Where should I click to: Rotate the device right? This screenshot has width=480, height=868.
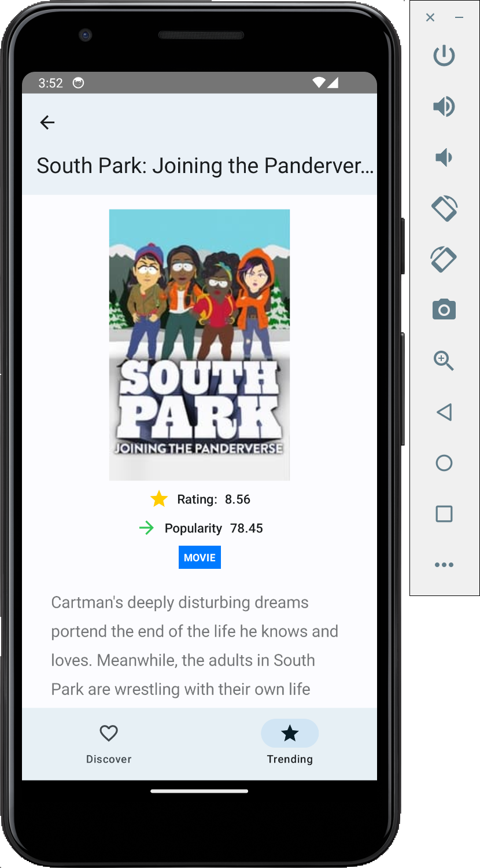444,259
